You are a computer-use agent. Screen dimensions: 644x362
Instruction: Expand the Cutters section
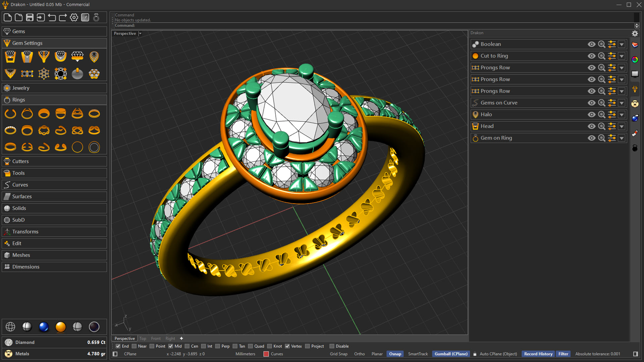(54, 161)
